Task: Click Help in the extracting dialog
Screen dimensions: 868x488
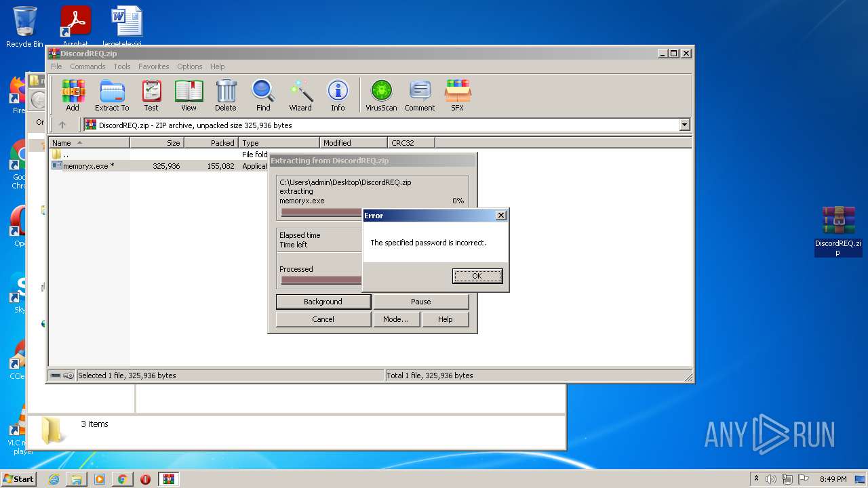Action: click(x=446, y=319)
